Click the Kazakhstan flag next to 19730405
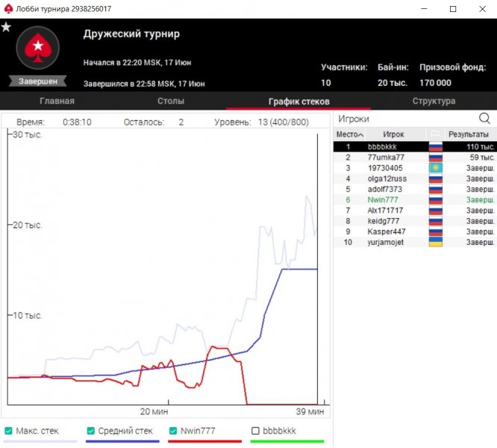This screenshot has height=448, width=497. point(434,168)
